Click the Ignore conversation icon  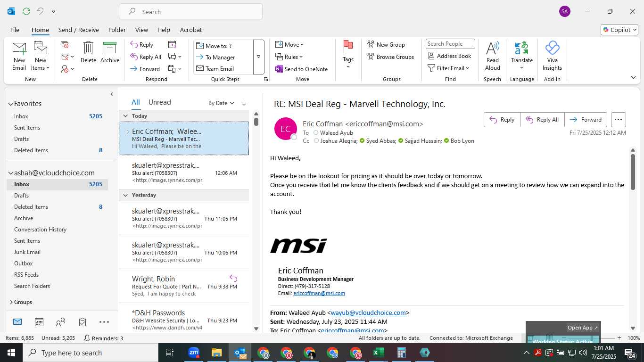coord(65,45)
